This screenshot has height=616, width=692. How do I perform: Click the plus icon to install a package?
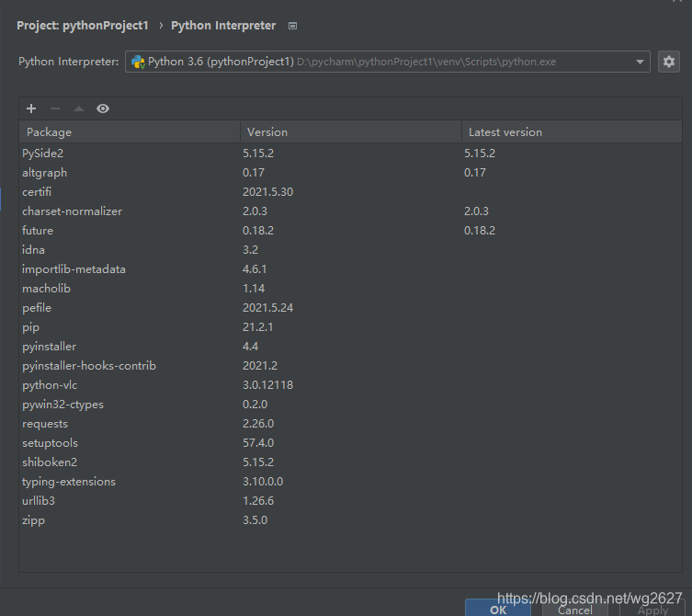(31, 108)
